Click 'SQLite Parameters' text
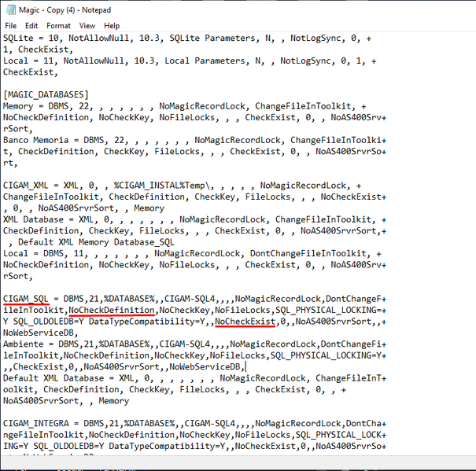This screenshot has width=476, height=471. tap(212, 39)
